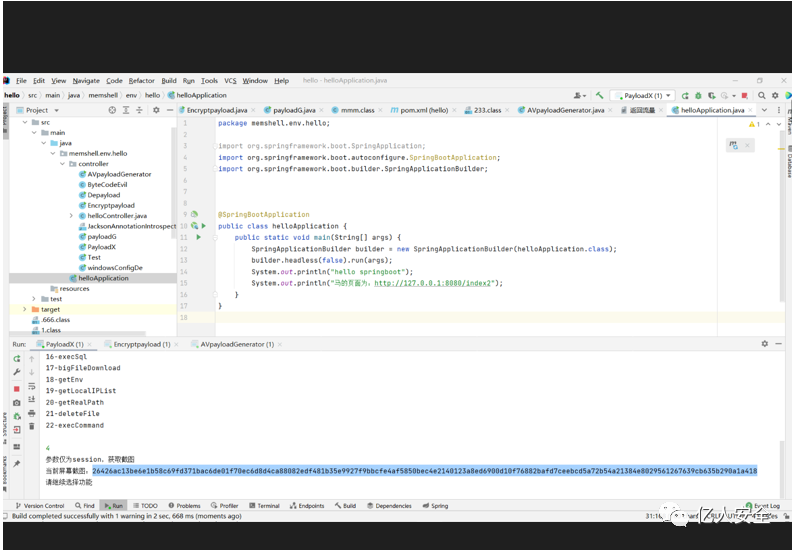Screen dimensions: 797x550
Task: Click the red stop button in Run panel
Action: (17, 388)
